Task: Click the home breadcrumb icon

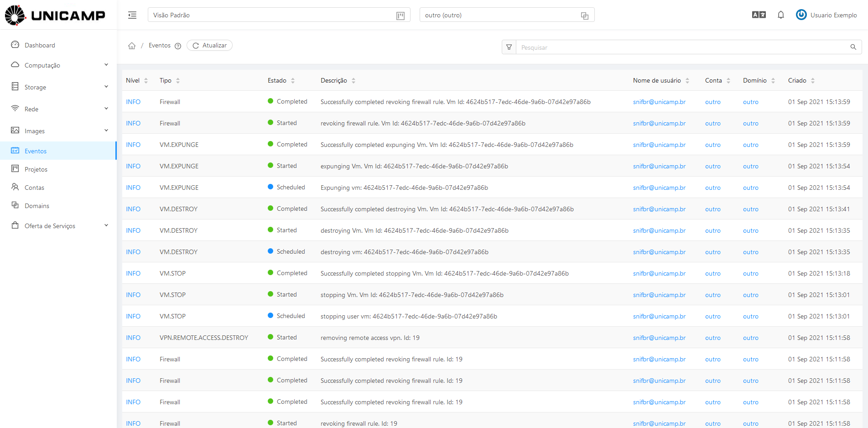Action: (132, 46)
